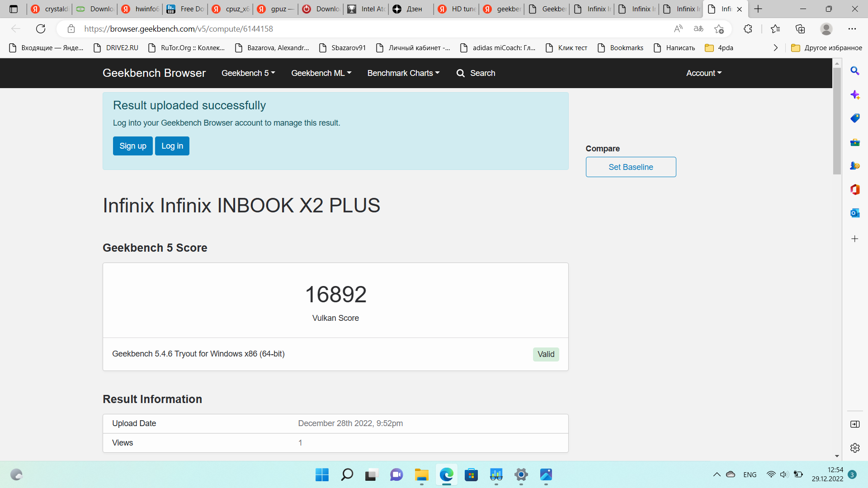This screenshot has height=488, width=868.
Task: Click the read aloud icon
Action: pyautogui.click(x=678, y=29)
